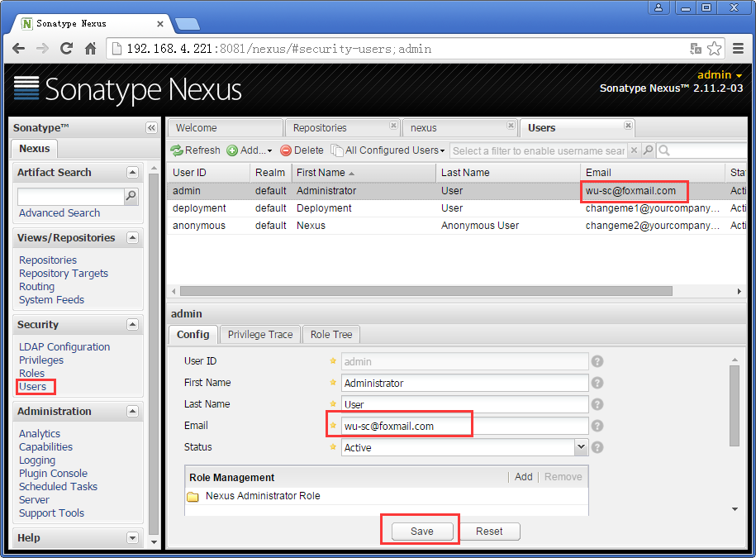Open the All Configured Users filter dropdown
This screenshot has width=756, height=558.
pos(388,150)
